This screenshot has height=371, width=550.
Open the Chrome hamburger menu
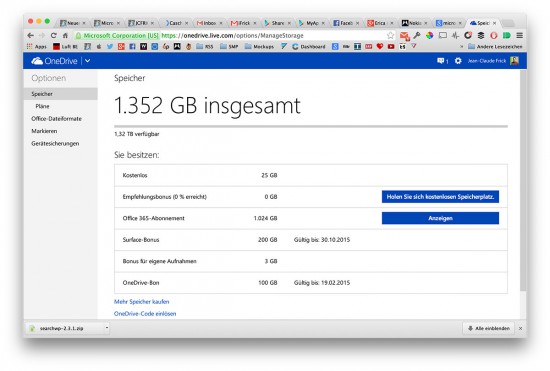[519, 35]
